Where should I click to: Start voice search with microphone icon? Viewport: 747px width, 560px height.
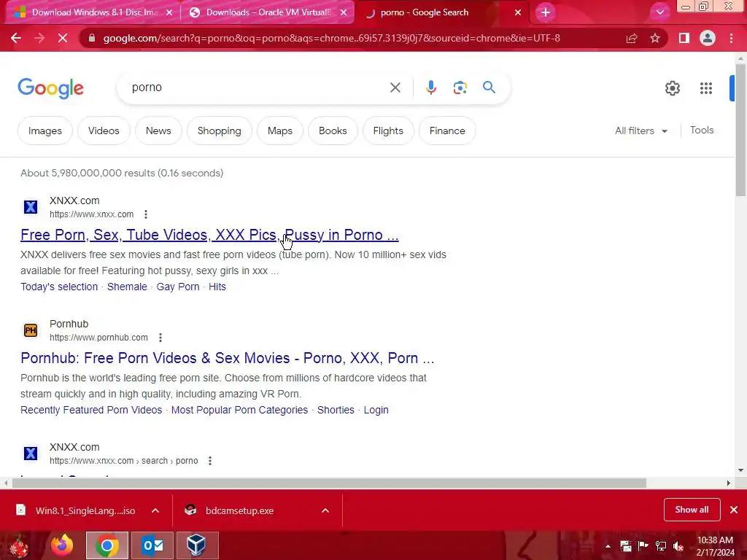[431, 87]
